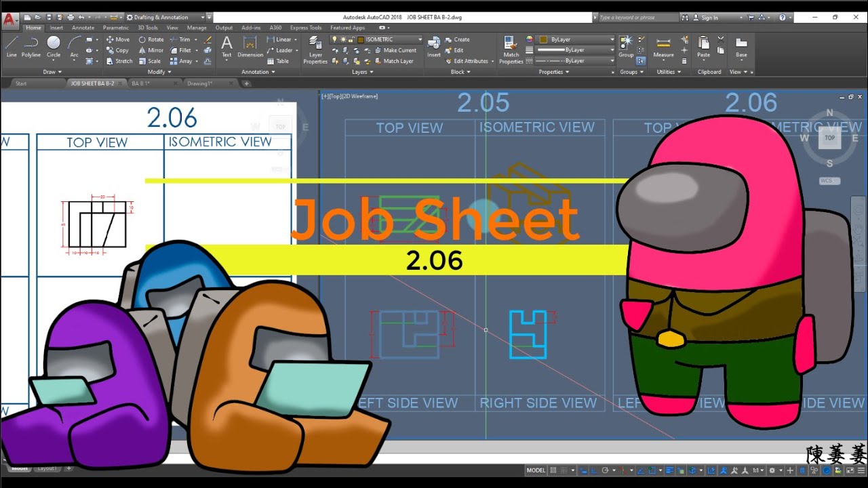Open the ByLayer linetype dropdown

coord(575,61)
